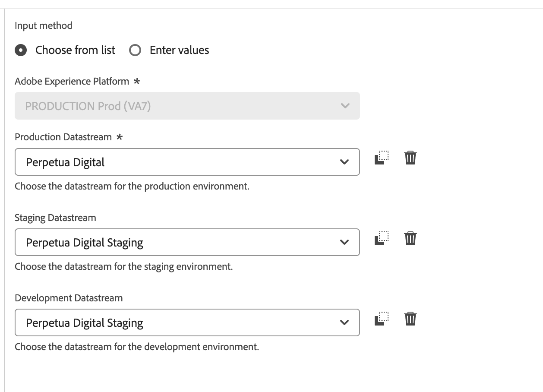The image size is (543, 392).
Task: Open the Adobe Experience Platform sandbox dropdown
Action: pyautogui.click(x=187, y=106)
